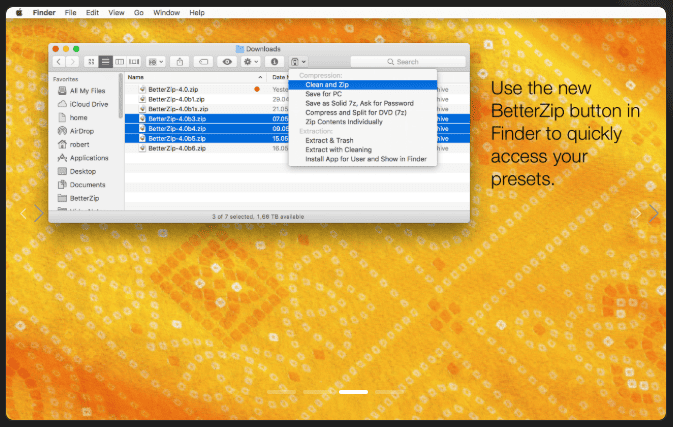Click the Share toolbar button
This screenshot has width=673, height=427.
coord(180,62)
